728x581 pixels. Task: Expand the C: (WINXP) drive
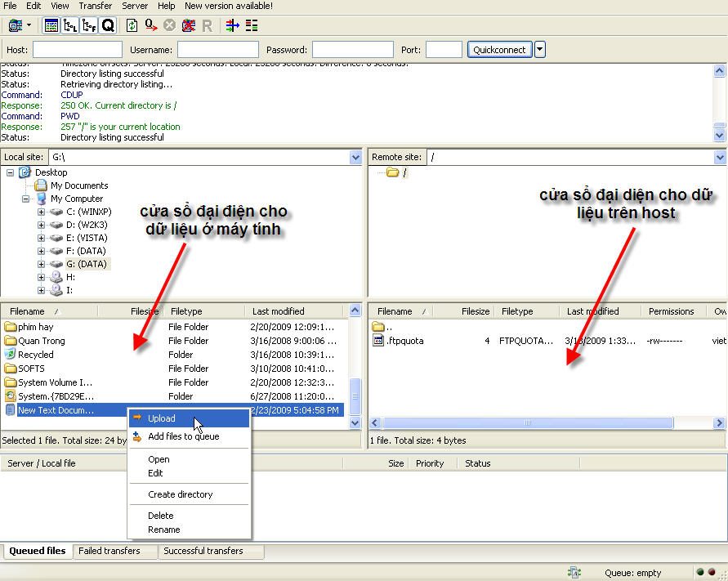coord(42,212)
